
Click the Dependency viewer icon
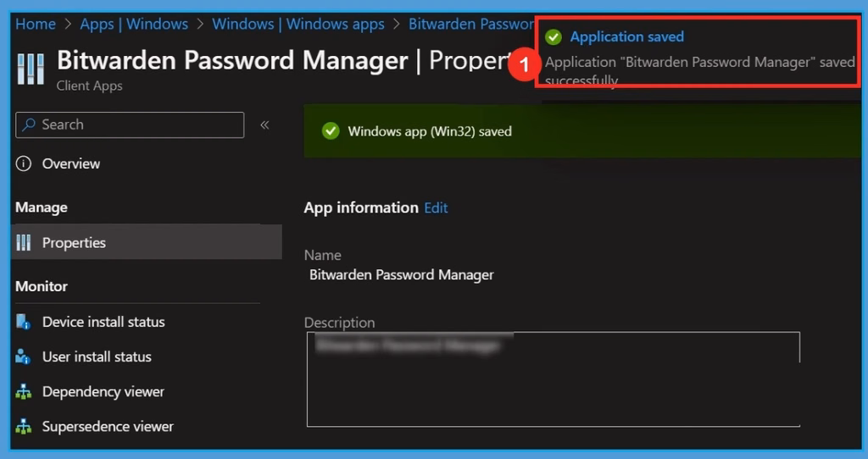click(x=23, y=391)
